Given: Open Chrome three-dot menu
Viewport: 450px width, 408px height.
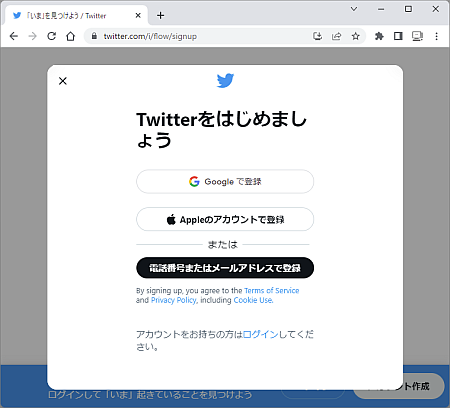Looking at the screenshot, I should pyautogui.click(x=436, y=36).
